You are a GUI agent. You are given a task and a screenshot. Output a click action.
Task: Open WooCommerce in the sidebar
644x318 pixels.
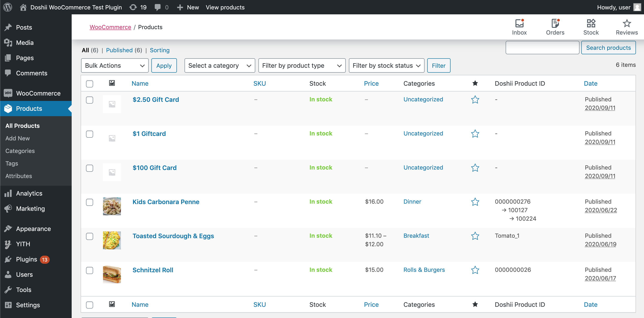click(x=36, y=93)
